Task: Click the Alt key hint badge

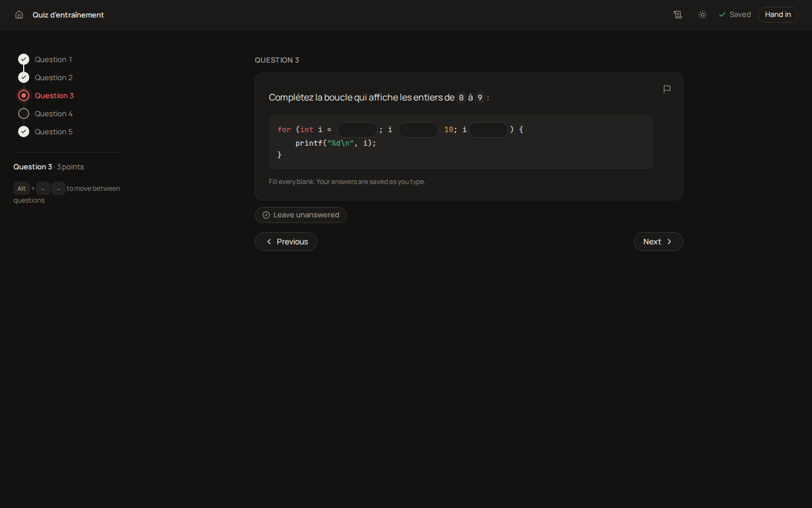Action: (21, 189)
